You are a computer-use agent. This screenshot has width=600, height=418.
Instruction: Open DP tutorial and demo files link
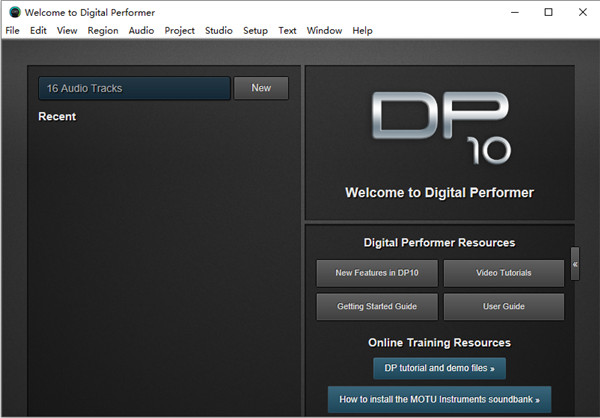(x=439, y=368)
